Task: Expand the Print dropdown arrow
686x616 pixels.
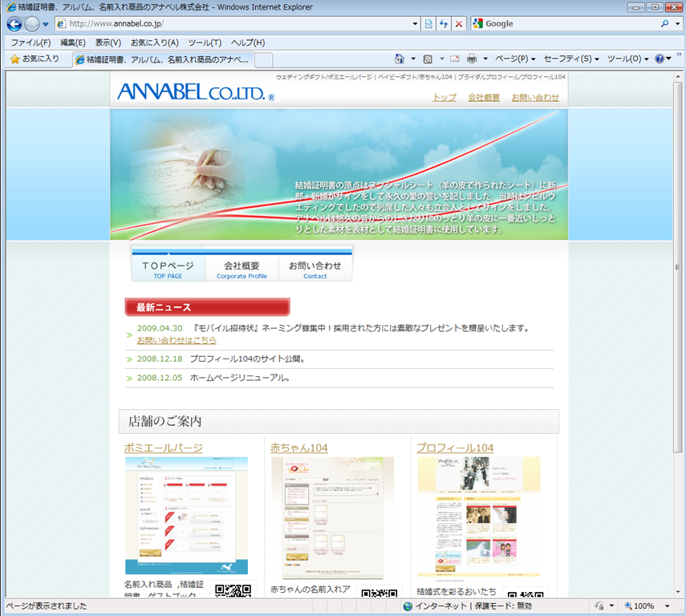Action: [485, 59]
